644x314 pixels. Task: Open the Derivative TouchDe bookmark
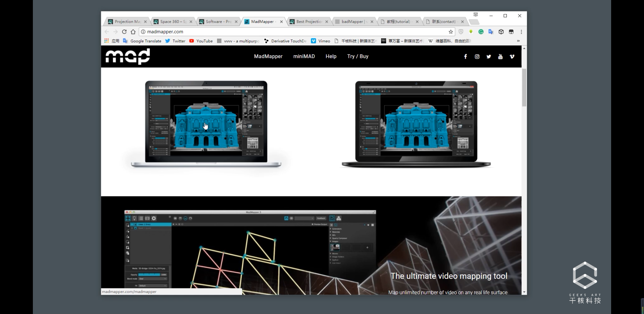point(285,41)
